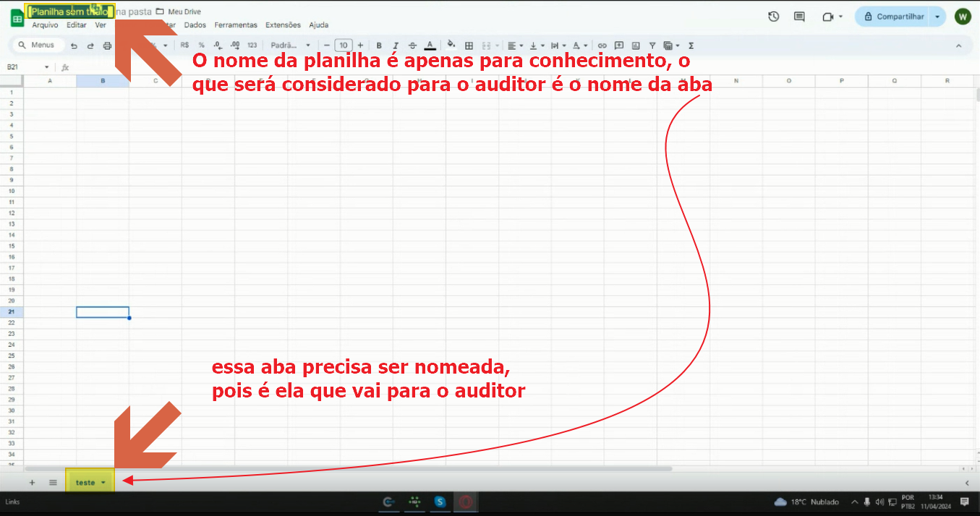The image size is (980, 516).
Task: Open the 18°C Nublado weather widget
Action: 806,502
